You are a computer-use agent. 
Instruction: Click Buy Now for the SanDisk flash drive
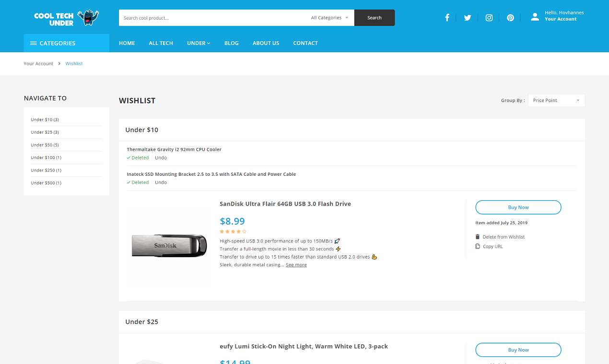(518, 207)
